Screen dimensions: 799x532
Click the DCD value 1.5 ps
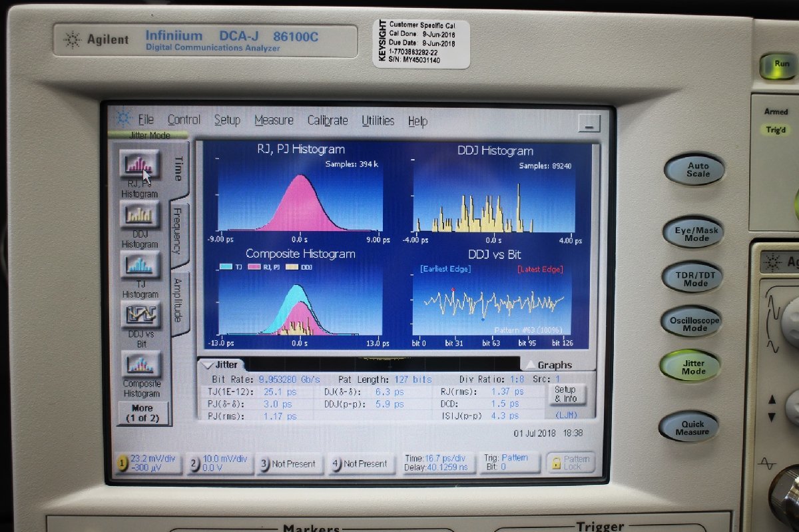pos(505,403)
